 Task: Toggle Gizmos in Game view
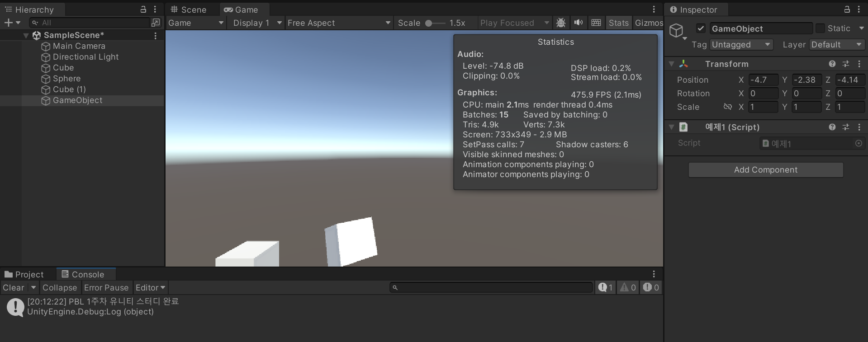coord(649,23)
